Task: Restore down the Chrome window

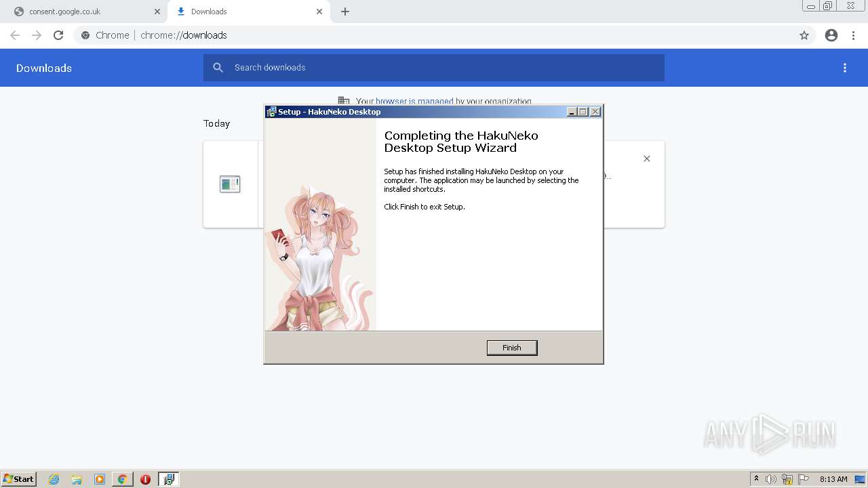Action: 827,6
